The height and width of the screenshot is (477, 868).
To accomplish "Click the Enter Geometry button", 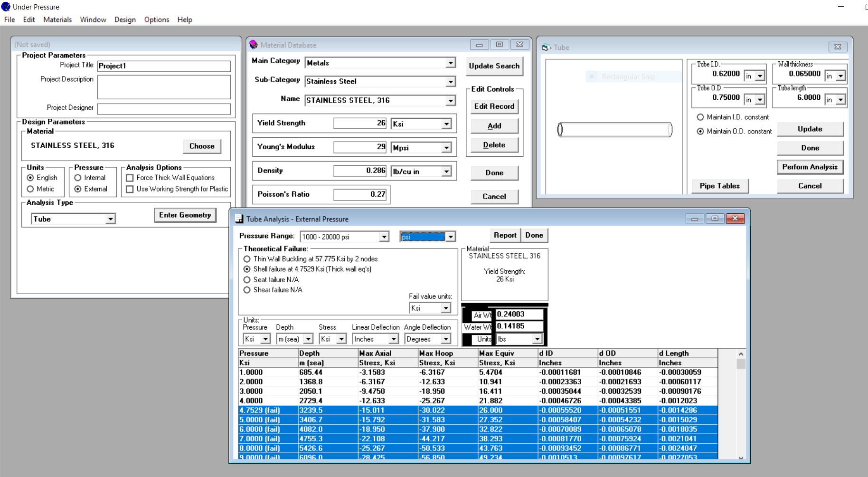I will (x=185, y=215).
